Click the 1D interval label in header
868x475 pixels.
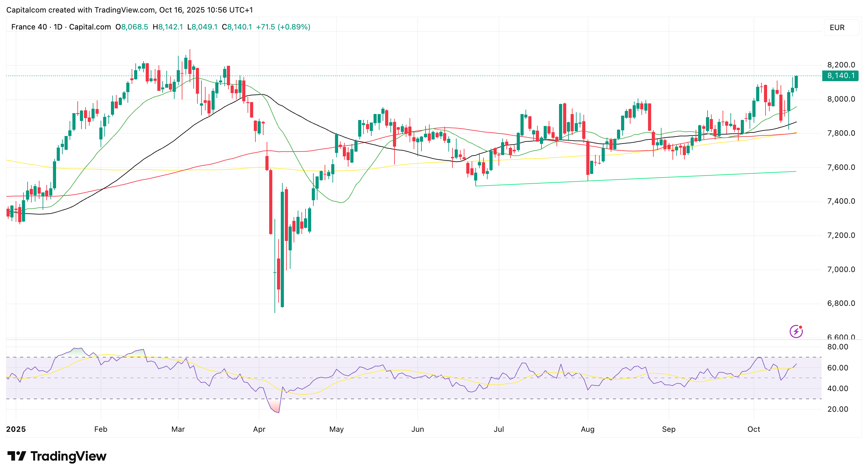[x=58, y=27]
